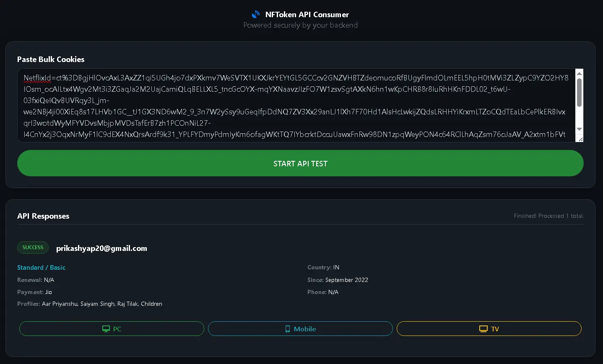Click the television icon in TV button
This screenshot has height=364, width=603.
(483, 329)
